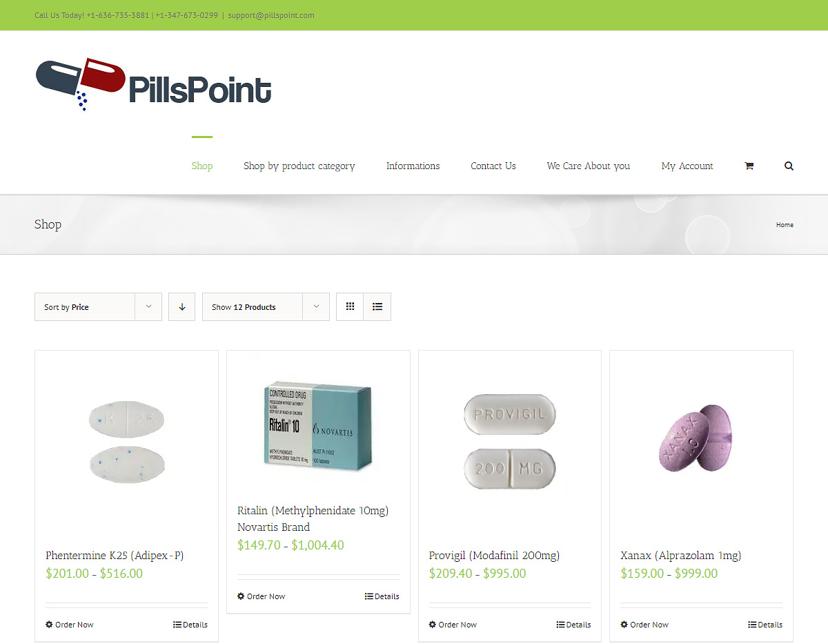Image resolution: width=828 pixels, height=644 pixels.
Task: Reverse sort order with arrow button
Action: [x=182, y=306]
